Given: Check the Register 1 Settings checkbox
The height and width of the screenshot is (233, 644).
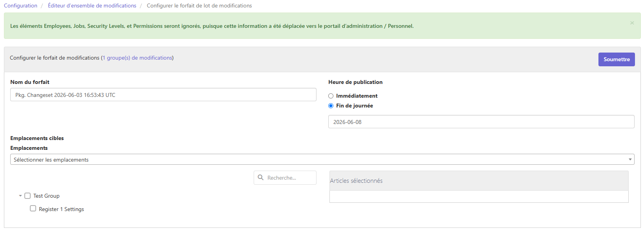Looking at the screenshot, I should (x=33, y=209).
